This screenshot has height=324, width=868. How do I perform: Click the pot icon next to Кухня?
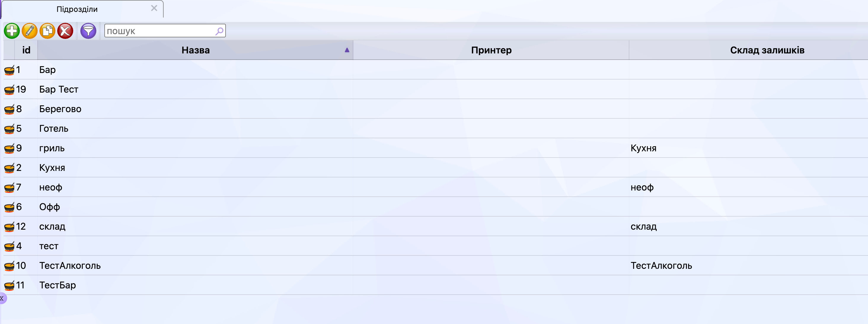(x=9, y=168)
